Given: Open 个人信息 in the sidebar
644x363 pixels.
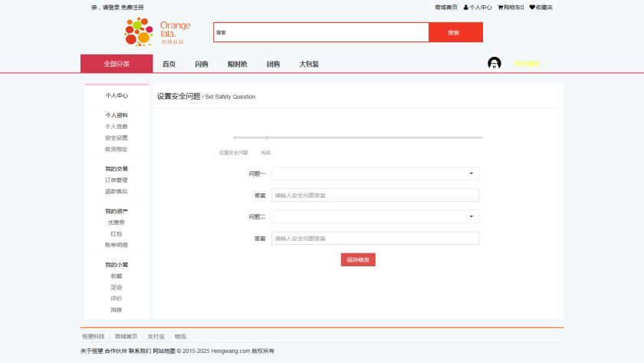Looking at the screenshot, I should click(117, 127).
